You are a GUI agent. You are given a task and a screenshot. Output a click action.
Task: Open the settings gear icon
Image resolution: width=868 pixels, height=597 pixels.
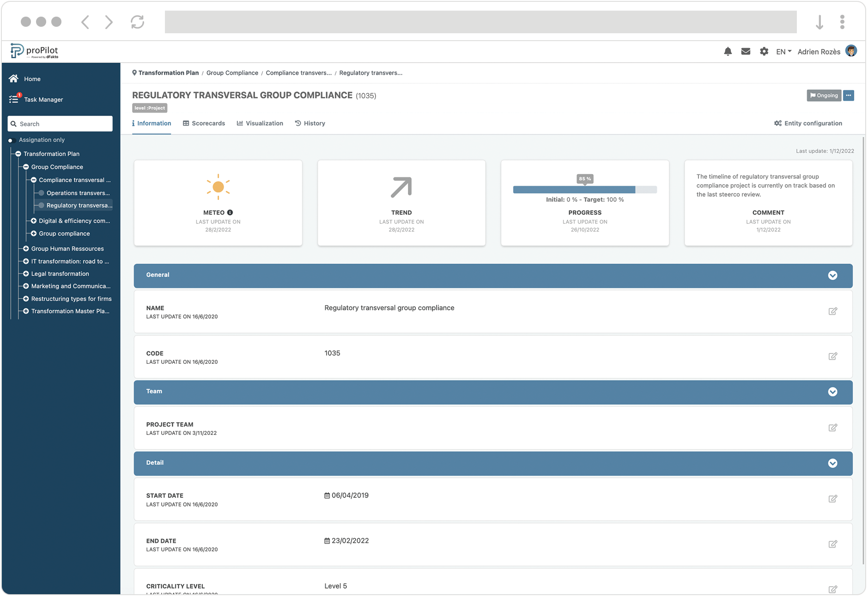[764, 52]
